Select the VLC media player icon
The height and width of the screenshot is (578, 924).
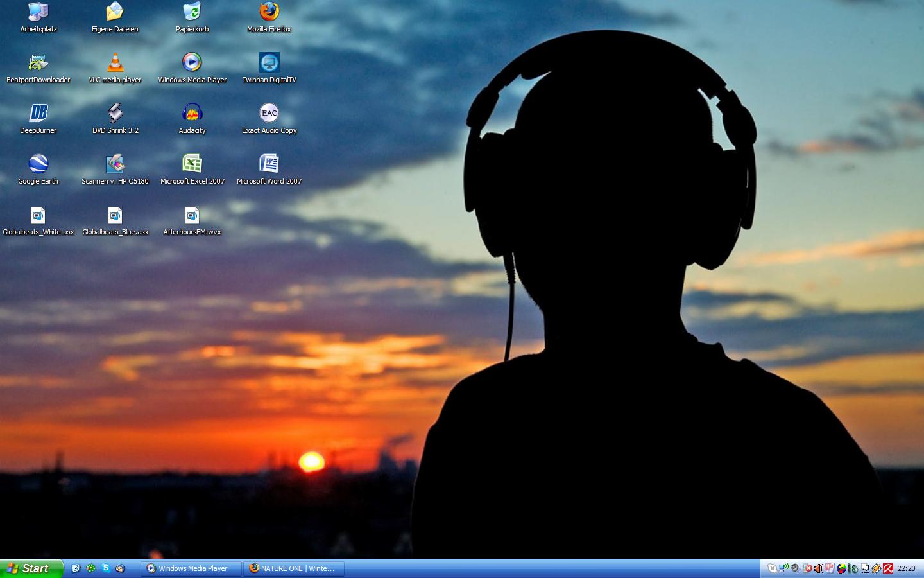pos(115,63)
